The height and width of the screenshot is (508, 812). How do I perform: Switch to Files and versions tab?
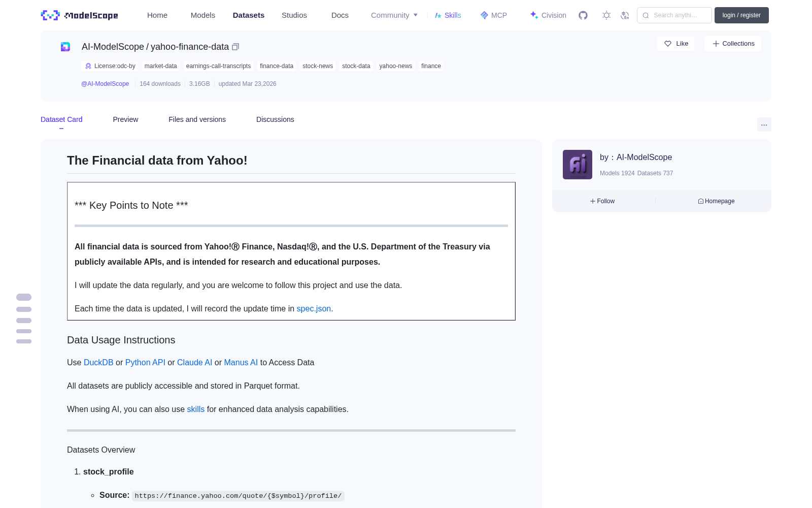click(x=197, y=119)
